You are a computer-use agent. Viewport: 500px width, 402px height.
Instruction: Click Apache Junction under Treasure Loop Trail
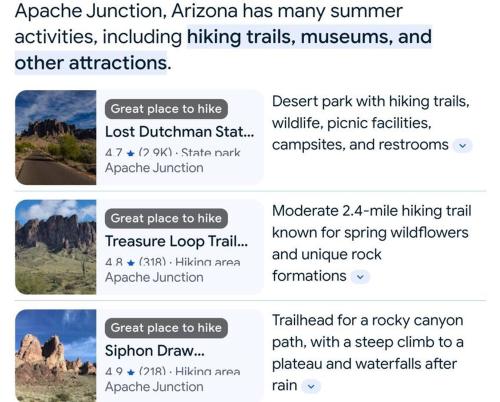point(154,277)
